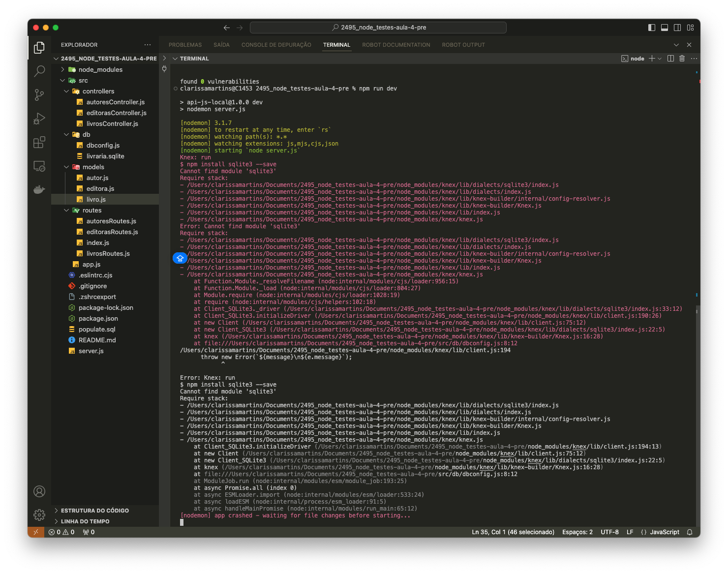This screenshot has height=574, width=728.
Task: Open the Explorer view in activity bar
Action: click(39, 47)
